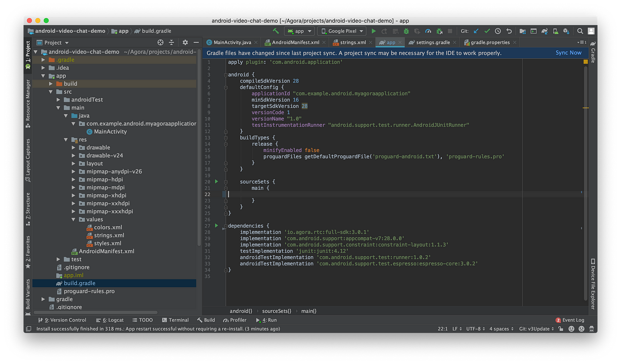Collapse the res folder arrow
This screenshot has height=364, width=621.
66,140
